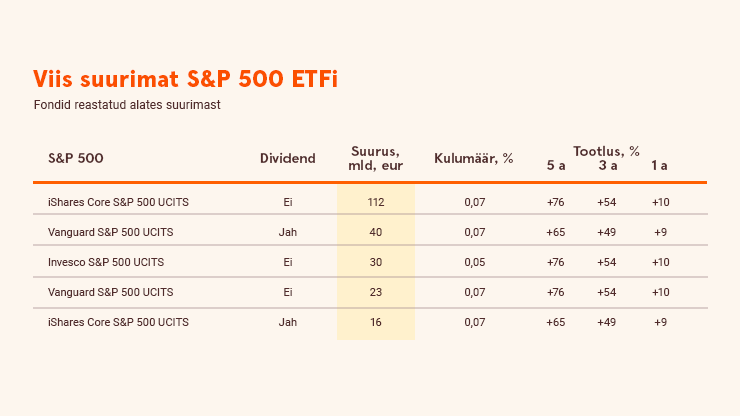The width and height of the screenshot is (740, 416).
Task: Click the "Tootlus, %" header label
Action: (x=606, y=151)
